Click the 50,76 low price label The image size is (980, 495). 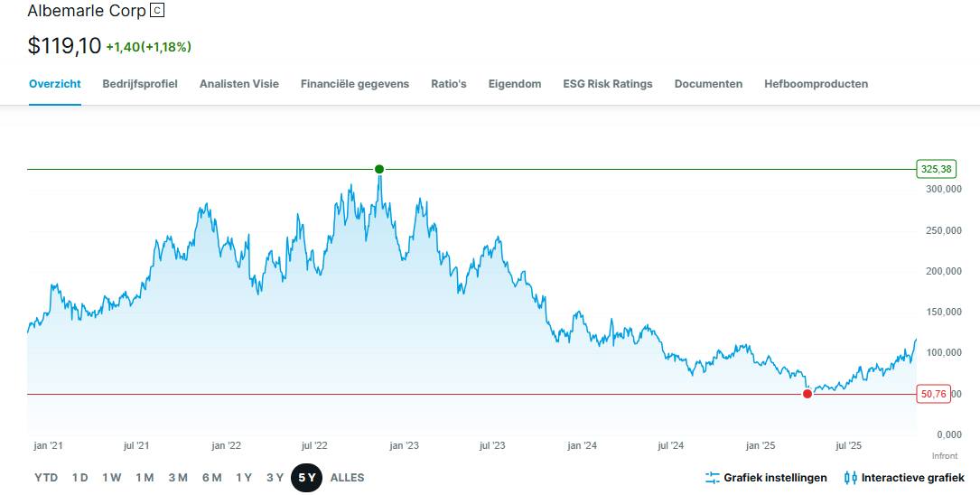pos(933,394)
